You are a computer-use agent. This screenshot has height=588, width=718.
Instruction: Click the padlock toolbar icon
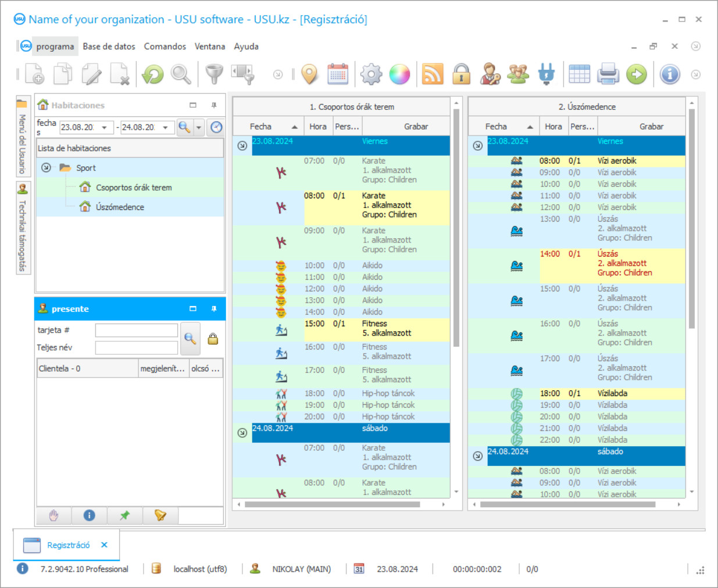coord(462,74)
